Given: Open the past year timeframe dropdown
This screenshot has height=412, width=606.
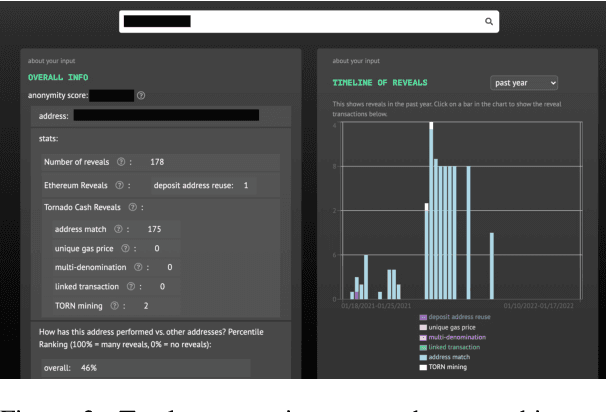Looking at the screenshot, I should [524, 82].
